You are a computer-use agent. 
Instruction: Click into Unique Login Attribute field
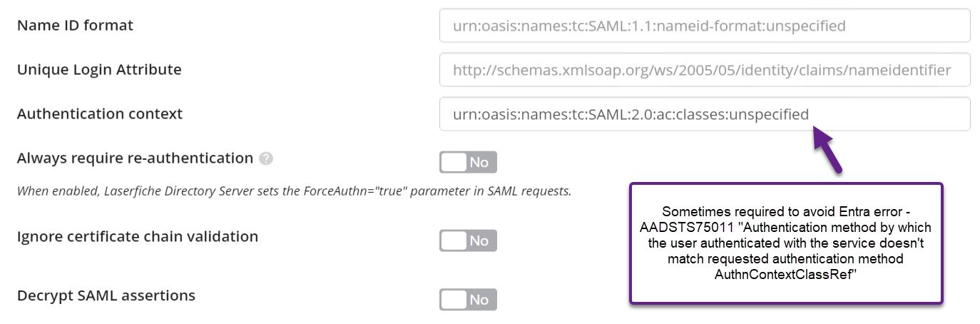pyautogui.click(x=705, y=70)
